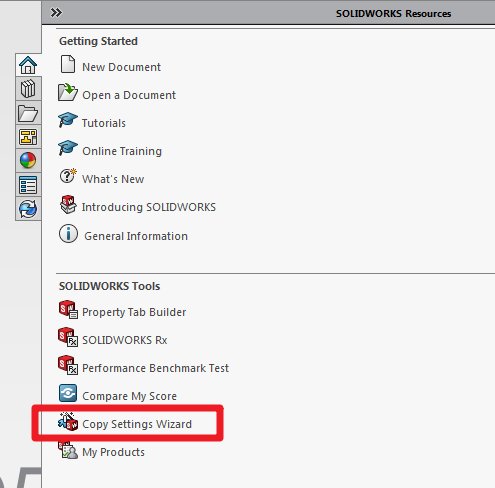Click the Getting Started section heading

click(x=98, y=41)
